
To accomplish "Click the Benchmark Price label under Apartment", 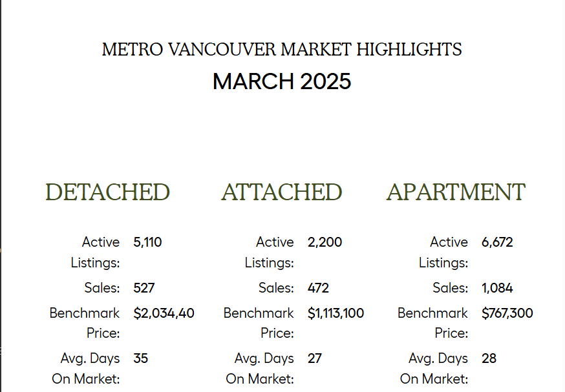I will click(432, 323).
